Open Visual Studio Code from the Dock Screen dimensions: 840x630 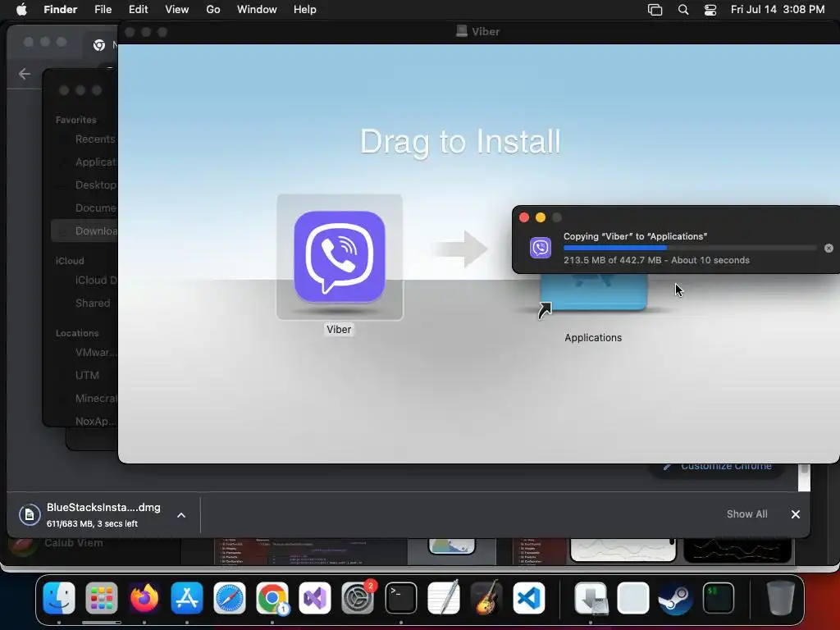tap(529, 598)
